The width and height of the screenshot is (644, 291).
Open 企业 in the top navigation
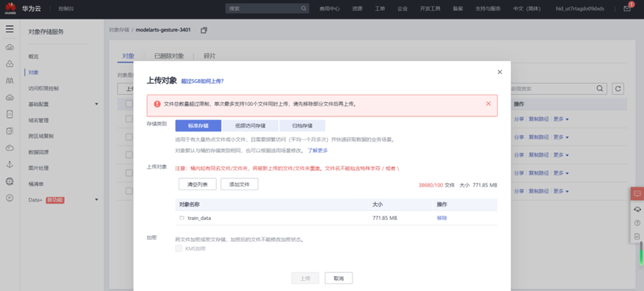(x=402, y=9)
